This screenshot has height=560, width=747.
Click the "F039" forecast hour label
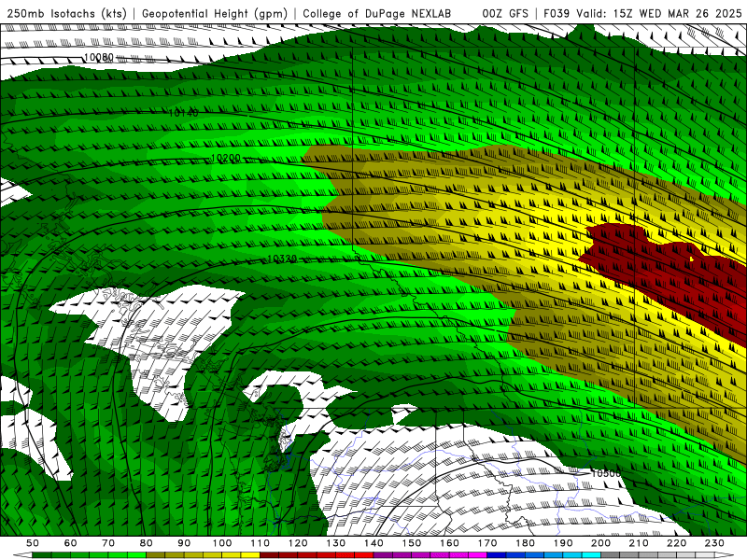[x=557, y=13]
